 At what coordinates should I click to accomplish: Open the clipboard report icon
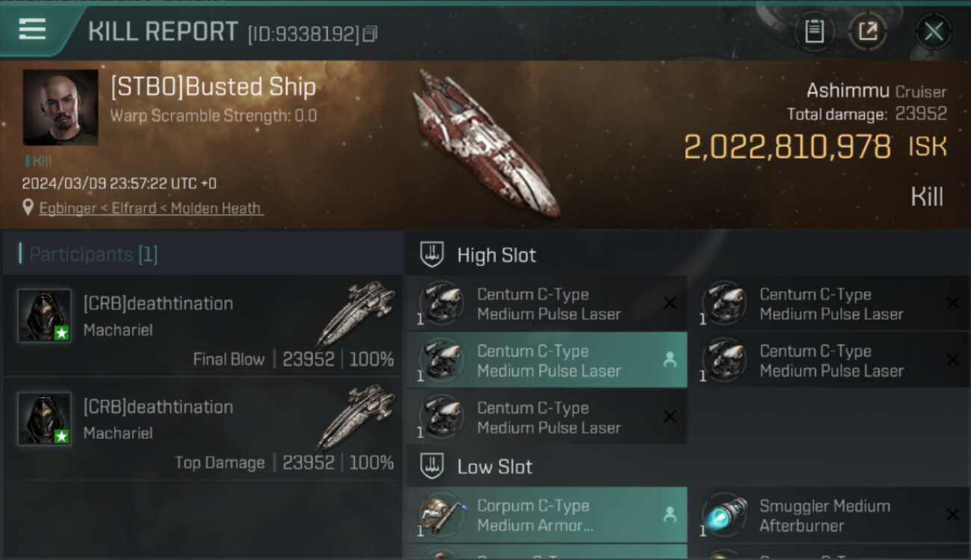tap(814, 31)
